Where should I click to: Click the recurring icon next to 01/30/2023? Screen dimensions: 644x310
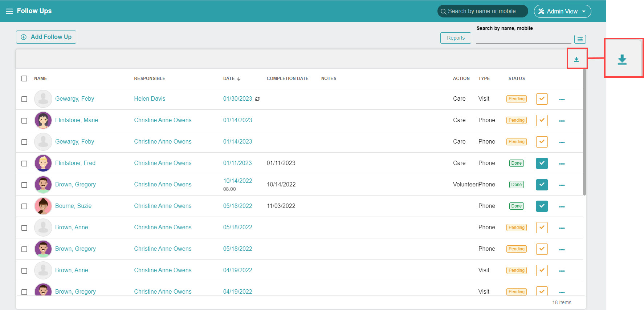[257, 99]
